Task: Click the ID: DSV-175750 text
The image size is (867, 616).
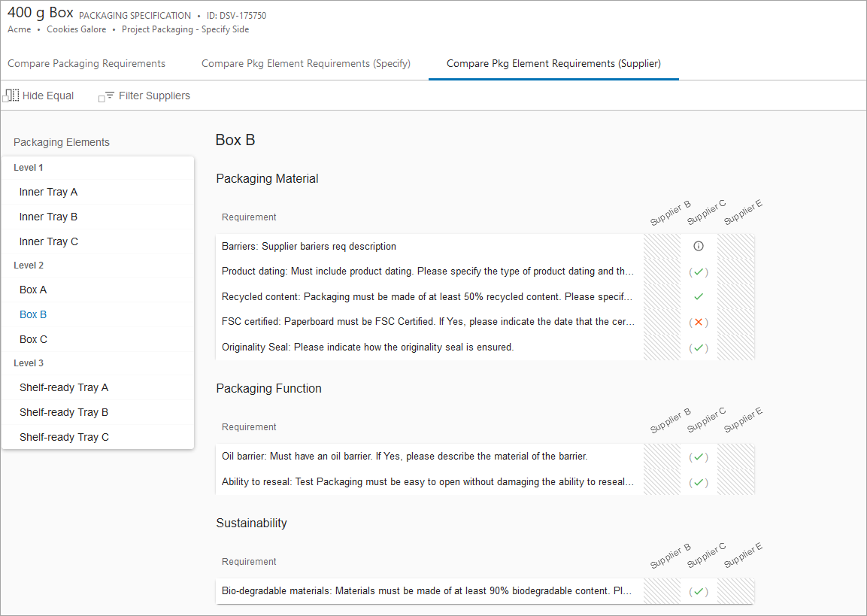Action: (237, 16)
